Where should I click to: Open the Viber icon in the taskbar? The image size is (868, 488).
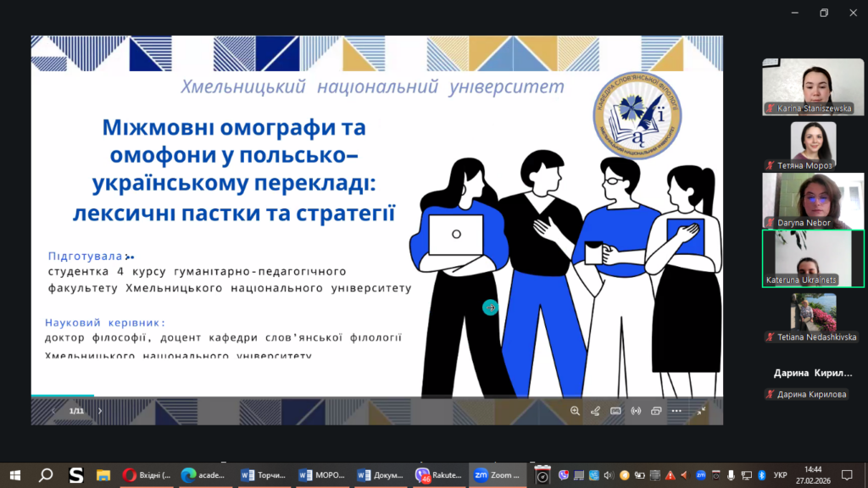click(x=424, y=475)
